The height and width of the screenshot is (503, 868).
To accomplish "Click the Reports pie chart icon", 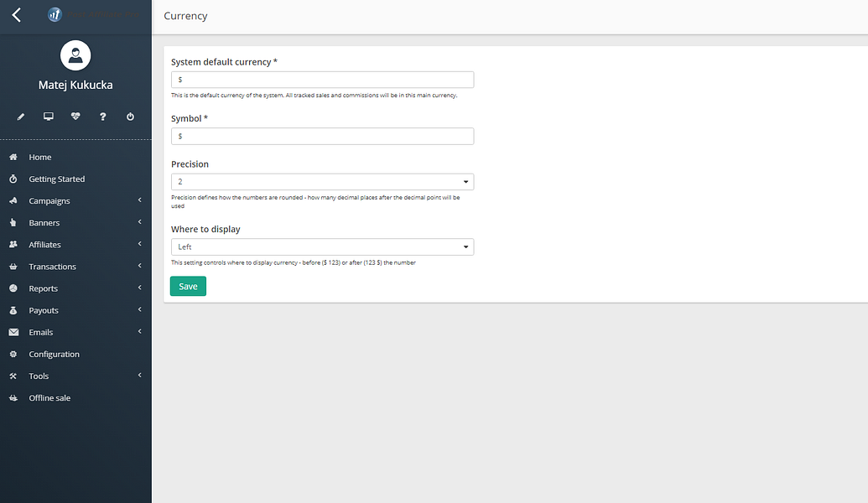I will tap(13, 288).
